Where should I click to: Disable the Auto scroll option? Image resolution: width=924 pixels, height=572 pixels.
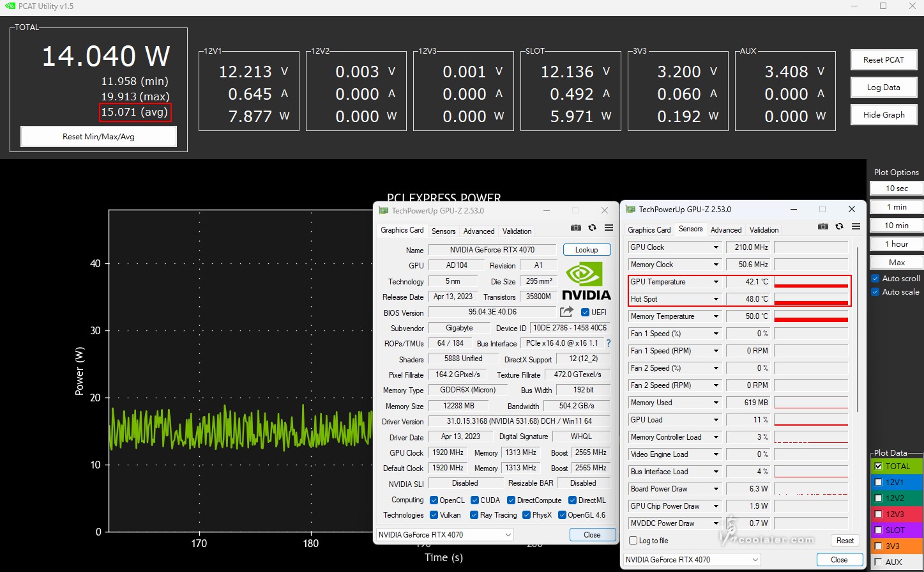point(875,279)
